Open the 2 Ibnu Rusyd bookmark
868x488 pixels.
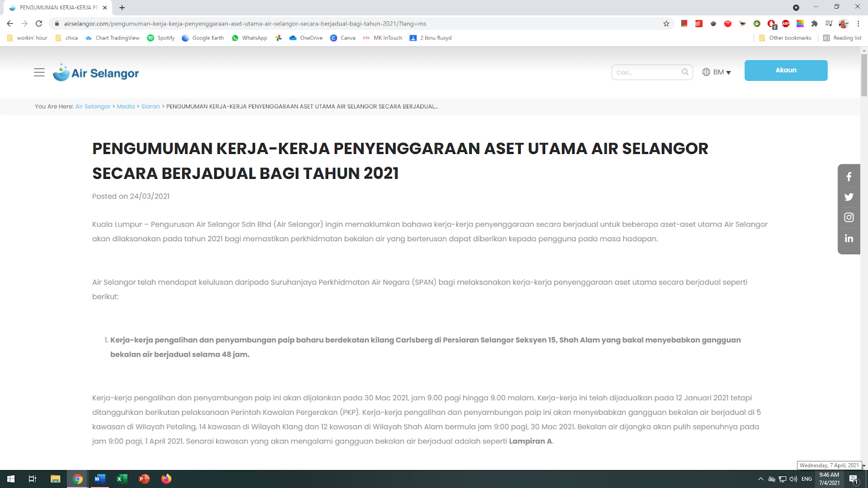click(431, 38)
